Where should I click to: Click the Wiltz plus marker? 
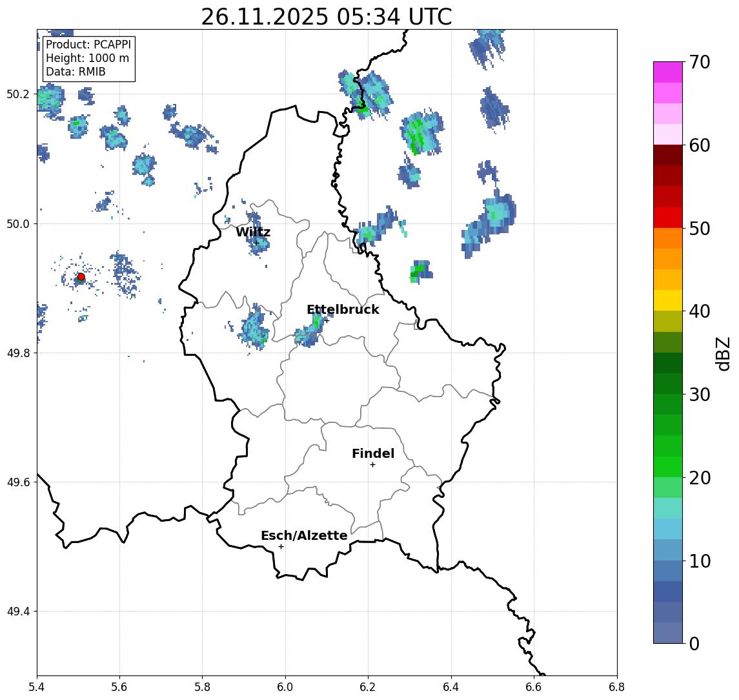256,243
